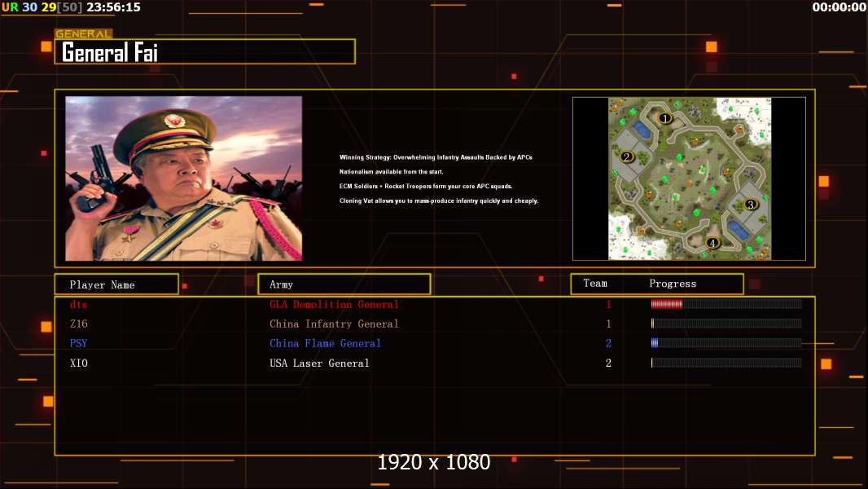The height and width of the screenshot is (489, 868).
Task: Click start position marker 3 on minimap
Action: [x=751, y=205]
